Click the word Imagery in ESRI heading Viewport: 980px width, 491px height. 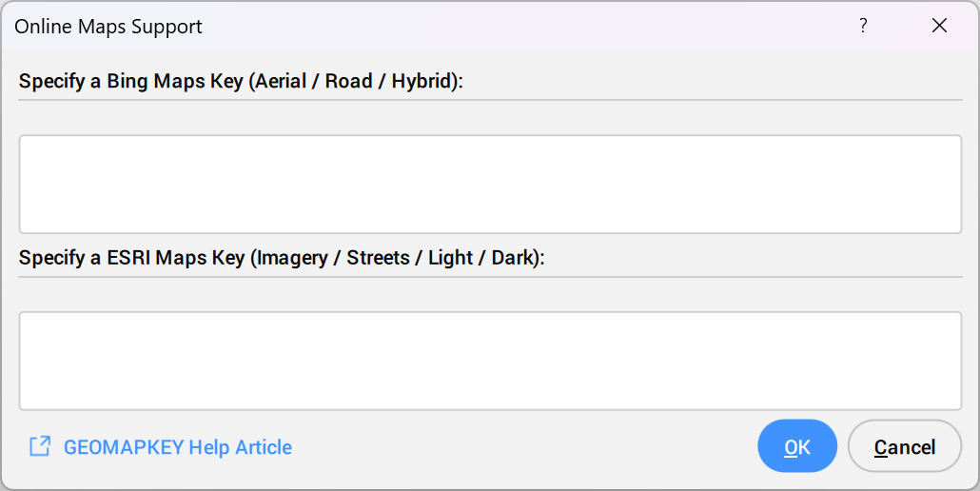click(x=292, y=258)
